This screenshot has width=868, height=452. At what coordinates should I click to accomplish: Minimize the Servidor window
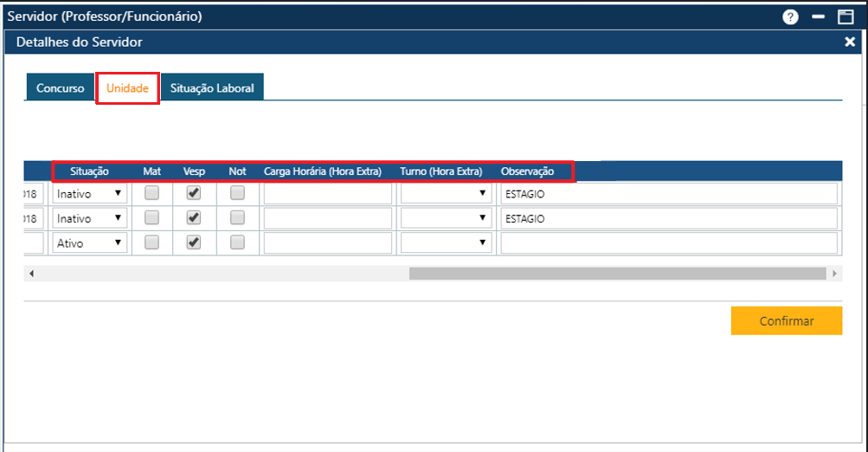[x=818, y=17]
